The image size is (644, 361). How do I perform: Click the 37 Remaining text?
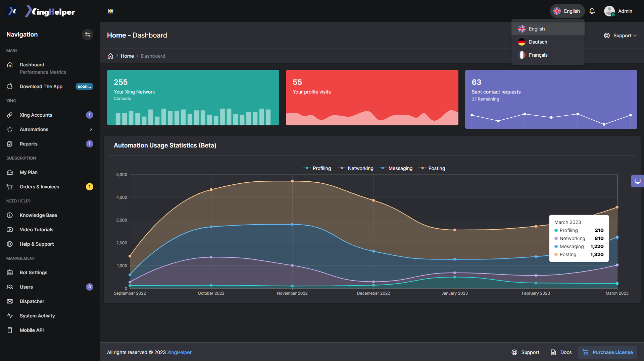point(485,99)
